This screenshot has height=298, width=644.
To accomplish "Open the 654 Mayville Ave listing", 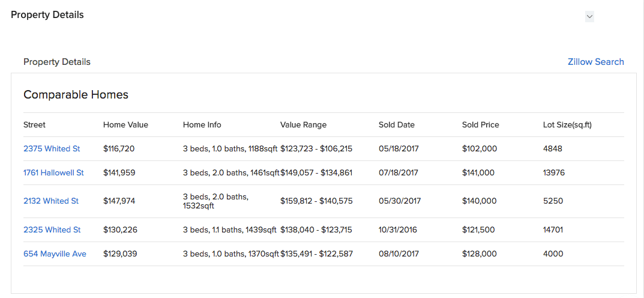I will 55,254.
